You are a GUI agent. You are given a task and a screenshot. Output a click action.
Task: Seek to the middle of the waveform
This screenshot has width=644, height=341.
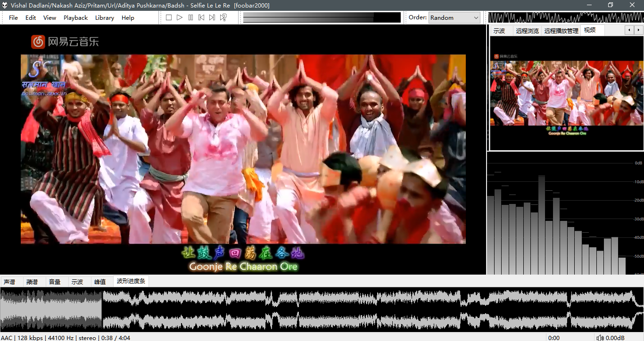(x=322, y=309)
